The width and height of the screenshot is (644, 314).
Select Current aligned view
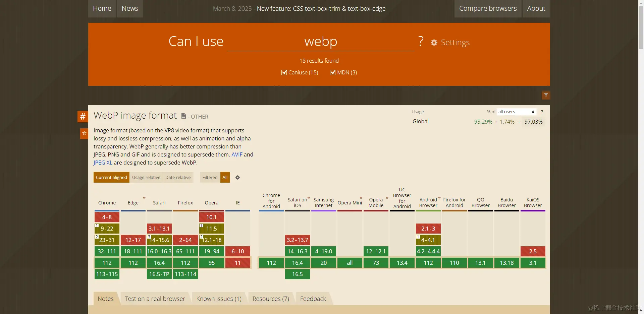(111, 177)
